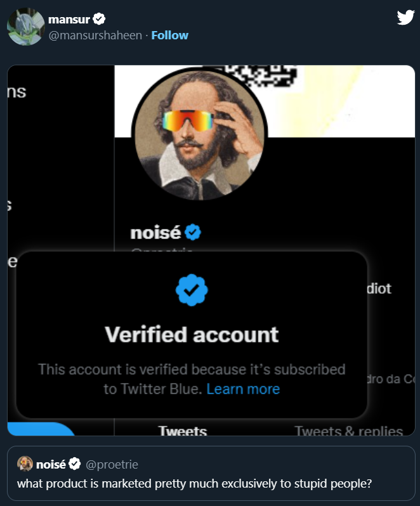The height and width of the screenshot is (506, 420).
Task: Click the quoted tweet question text
Action: point(194,483)
